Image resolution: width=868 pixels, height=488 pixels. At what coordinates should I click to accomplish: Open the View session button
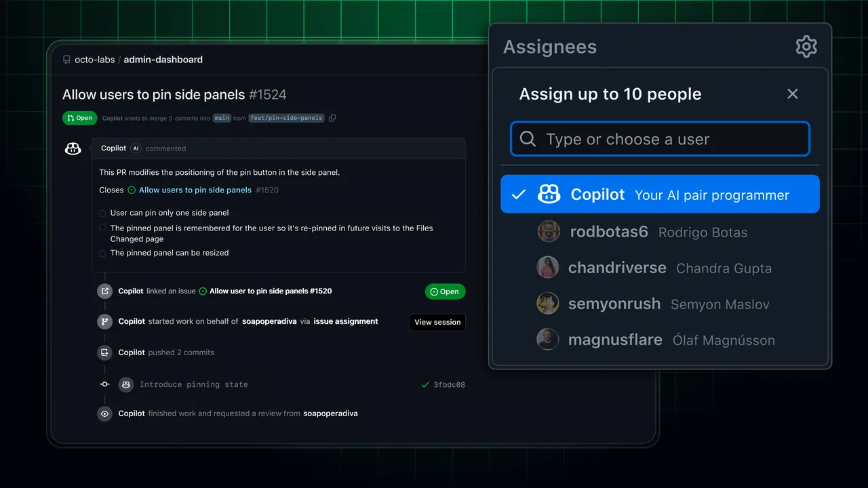[437, 322]
